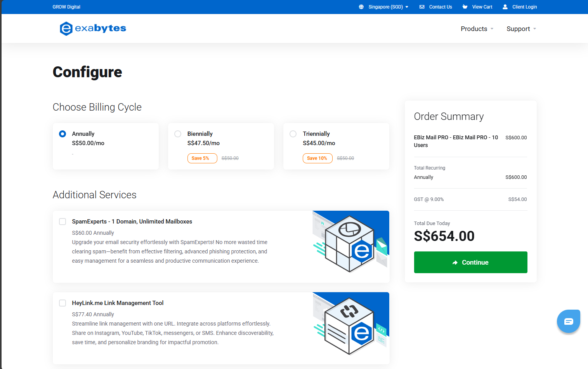Click the HeyLink.me Link Management Tool title

[118, 303]
